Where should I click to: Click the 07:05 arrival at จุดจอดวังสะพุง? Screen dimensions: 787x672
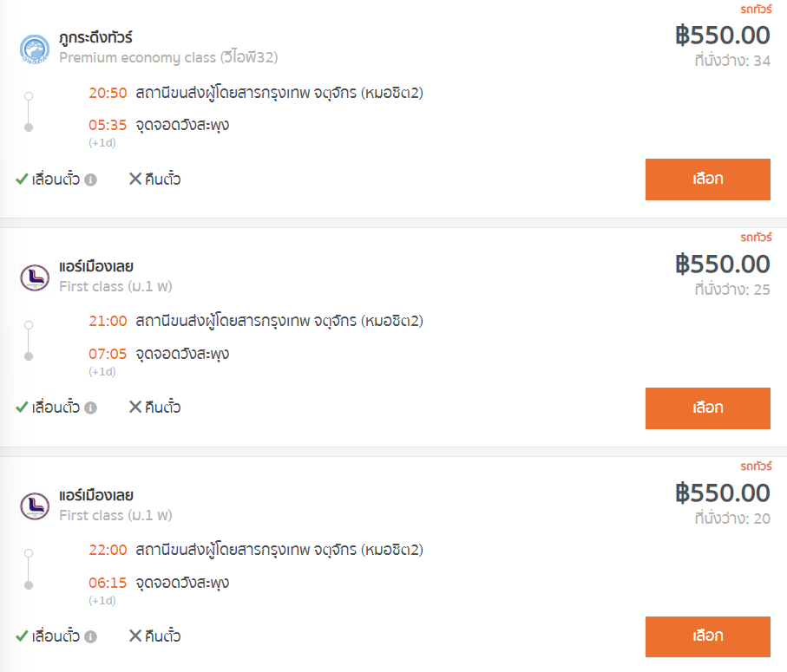[x=108, y=354]
